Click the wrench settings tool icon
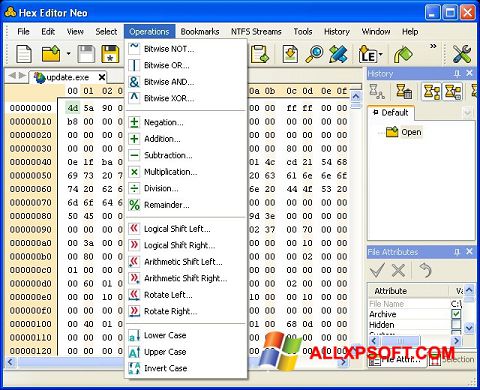The width and height of the screenshot is (480, 390). 462,54
